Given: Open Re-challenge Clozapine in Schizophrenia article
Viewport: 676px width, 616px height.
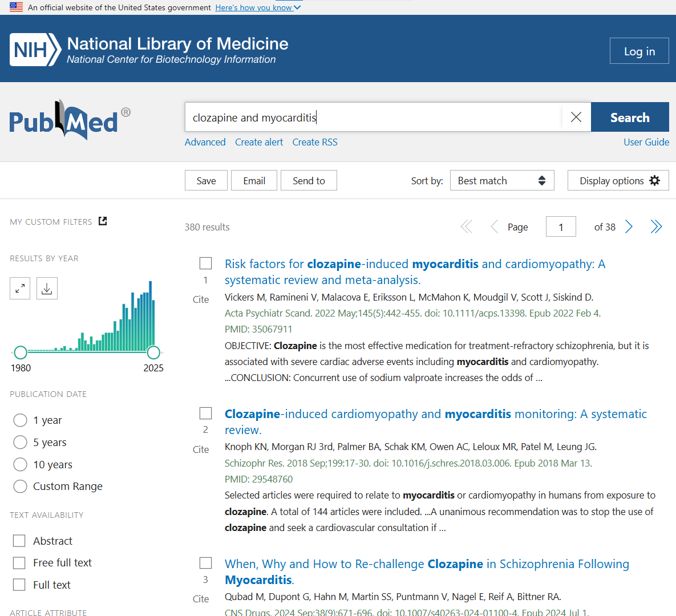Looking at the screenshot, I should coord(427,572).
